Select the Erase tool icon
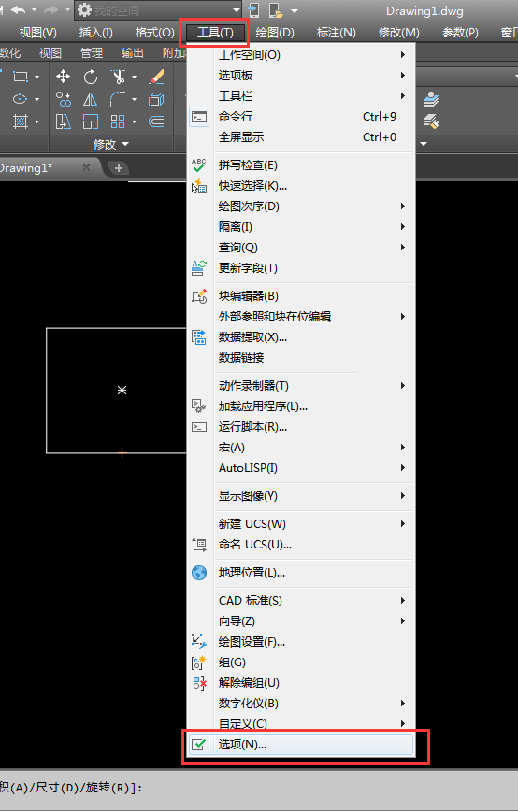The image size is (518, 812). click(156, 77)
